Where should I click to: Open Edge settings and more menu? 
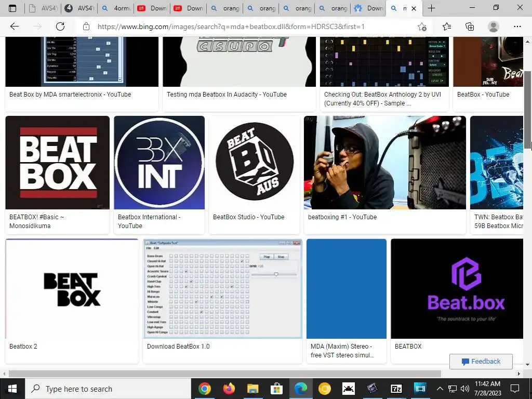click(517, 26)
